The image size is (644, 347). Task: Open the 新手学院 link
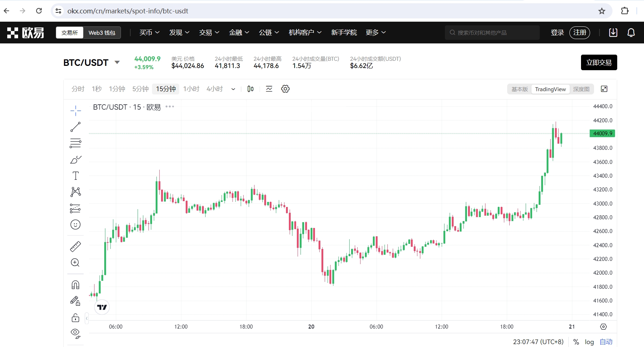click(x=344, y=33)
